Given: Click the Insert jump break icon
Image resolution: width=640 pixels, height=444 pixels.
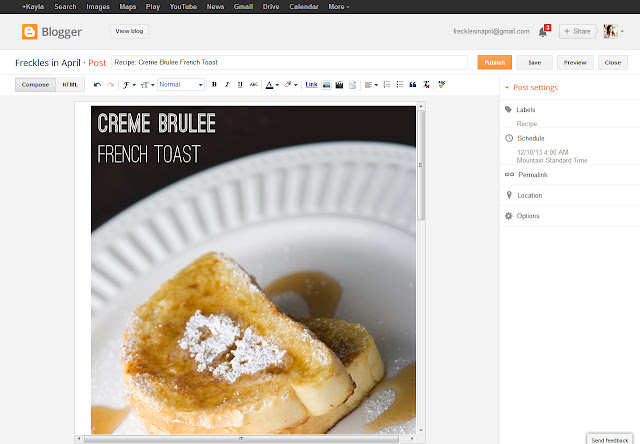Looking at the screenshot, I should coord(352,85).
